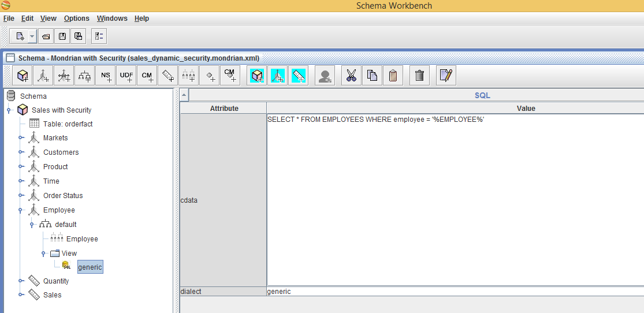Click the Add Dimension Usage icon
The width and height of the screenshot is (644, 313).
point(64,76)
